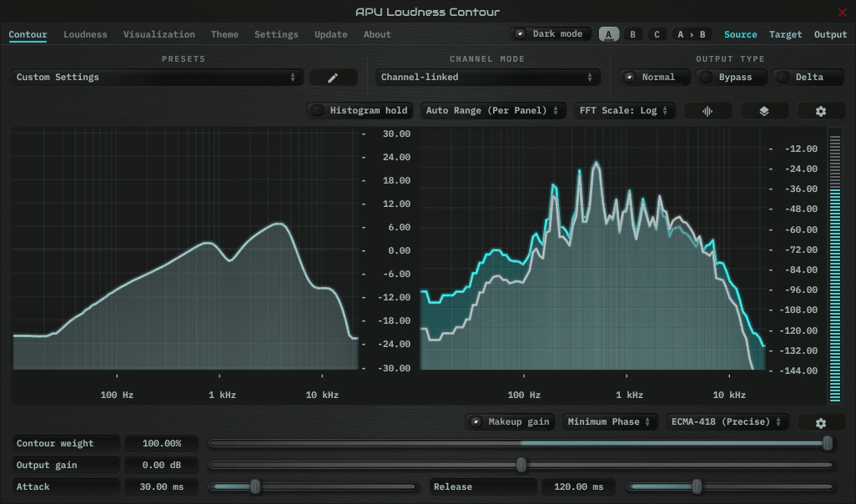The height and width of the screenshot is (504, 856).
Task: Open the Custom Settings presets dropdown
Action: click(x=156, y=78)
